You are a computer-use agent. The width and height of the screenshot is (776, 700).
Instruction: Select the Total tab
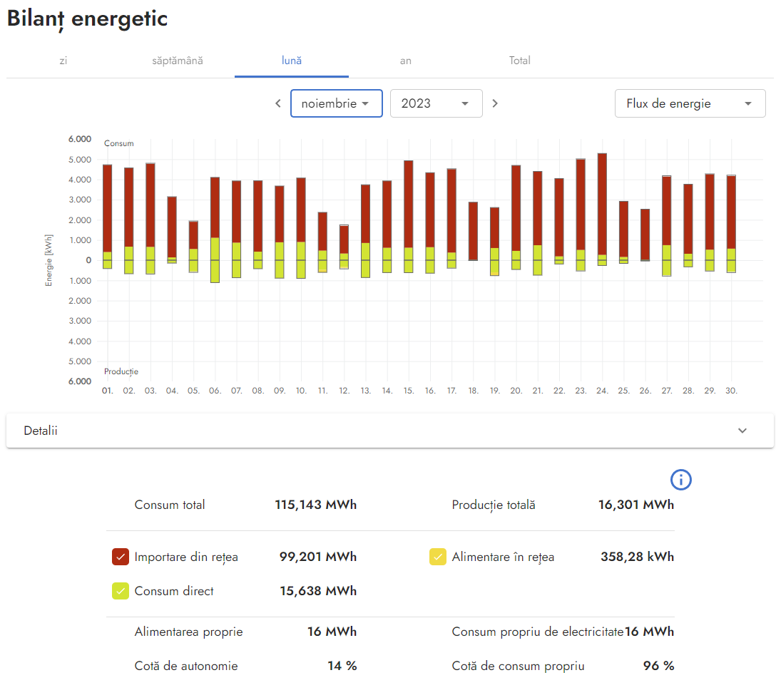(519, 61)
